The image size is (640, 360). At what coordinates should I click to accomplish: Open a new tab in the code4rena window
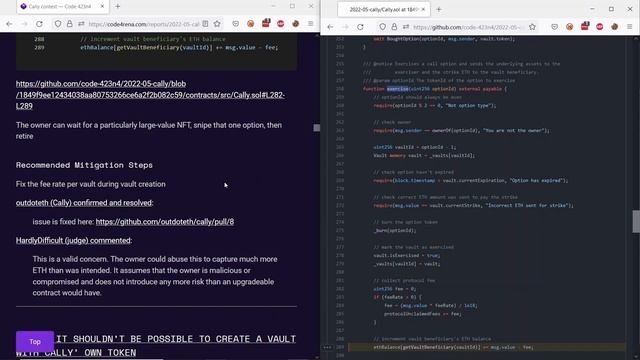click(118, 7)
